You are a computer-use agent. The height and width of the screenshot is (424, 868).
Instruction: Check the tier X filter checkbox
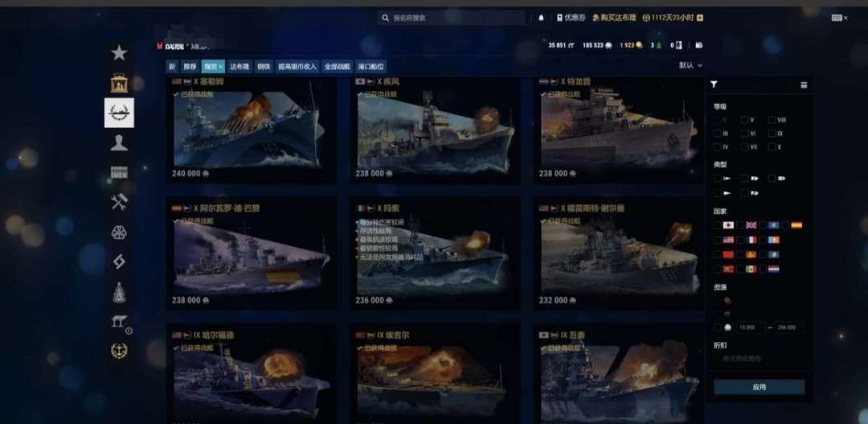772,147
